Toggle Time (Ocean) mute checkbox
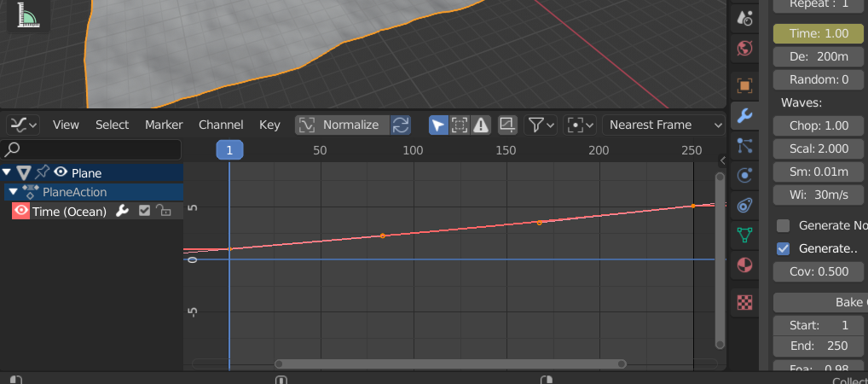This screenshot has width=868, height=384. [144, 211]
